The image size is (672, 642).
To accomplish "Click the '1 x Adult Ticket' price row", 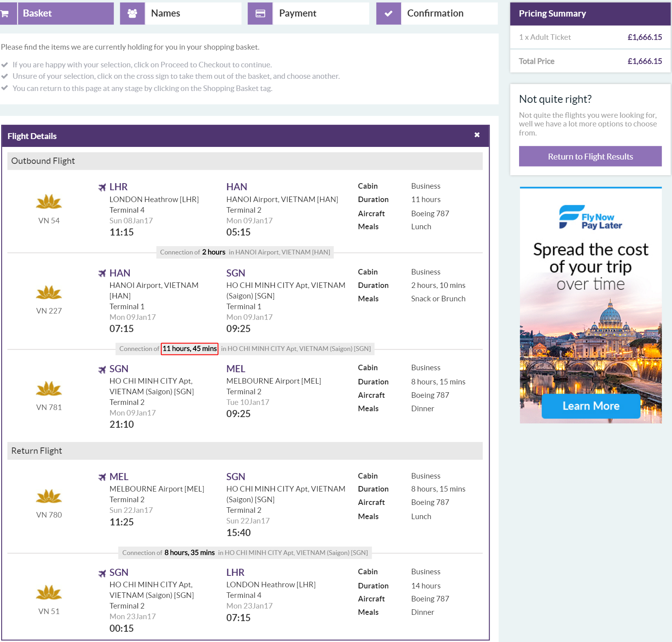I will pyautogui.click(x=590, y=37).
